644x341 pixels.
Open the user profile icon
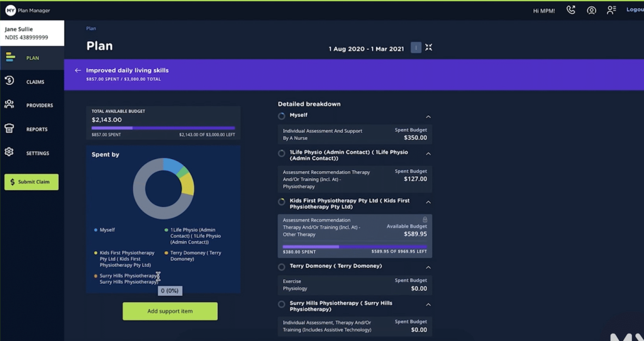[591, 10]
